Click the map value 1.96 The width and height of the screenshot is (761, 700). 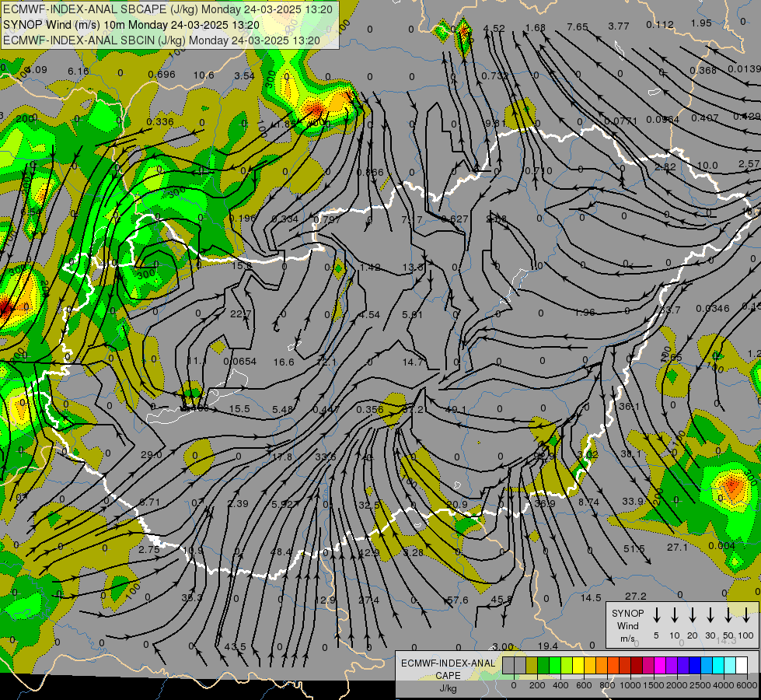point(585,312)
